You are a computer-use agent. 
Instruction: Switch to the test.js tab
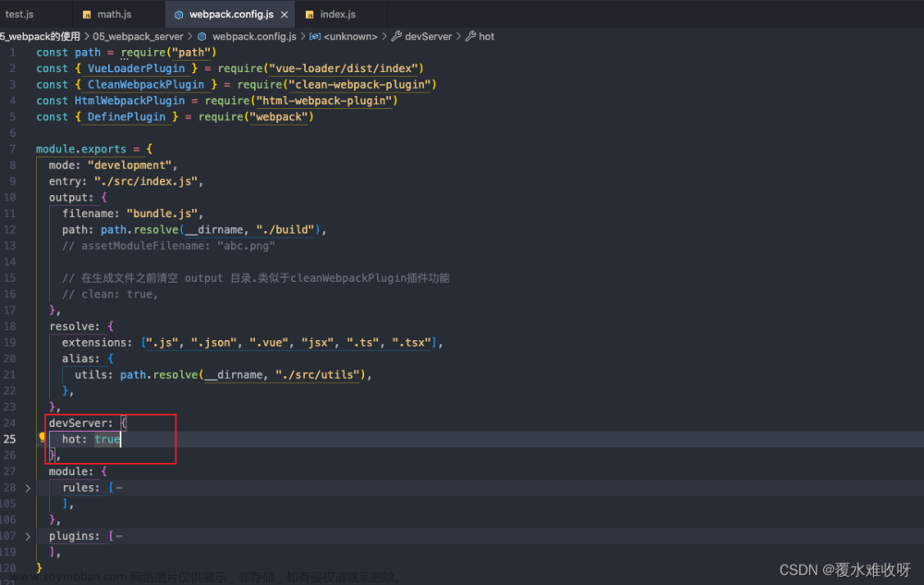(19, 14)
